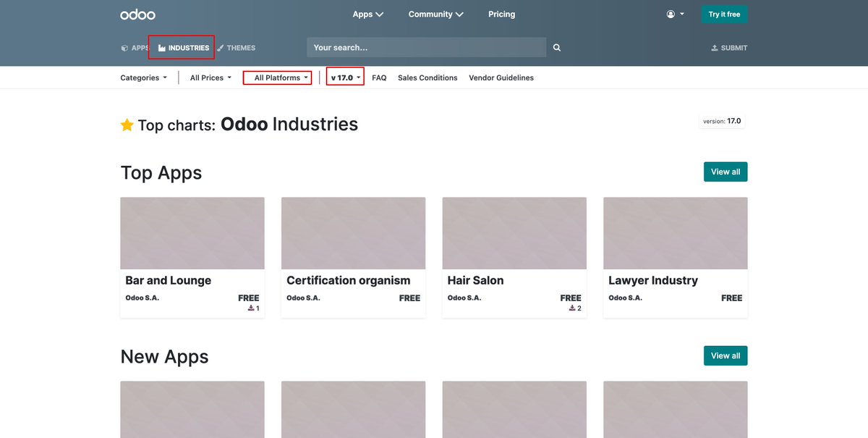
Task: Click the search magnifier icon
Action: point(557,48)
